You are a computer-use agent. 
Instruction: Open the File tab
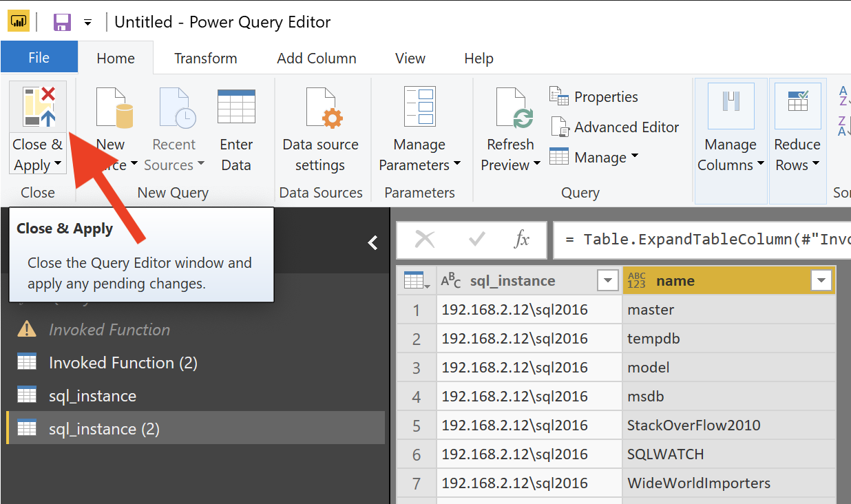(x=39, y=58)
